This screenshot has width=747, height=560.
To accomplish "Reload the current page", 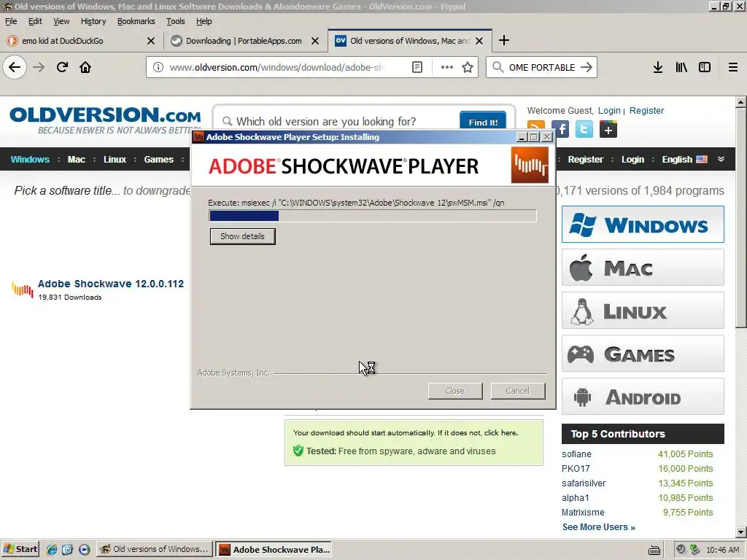I will point(63,67).
